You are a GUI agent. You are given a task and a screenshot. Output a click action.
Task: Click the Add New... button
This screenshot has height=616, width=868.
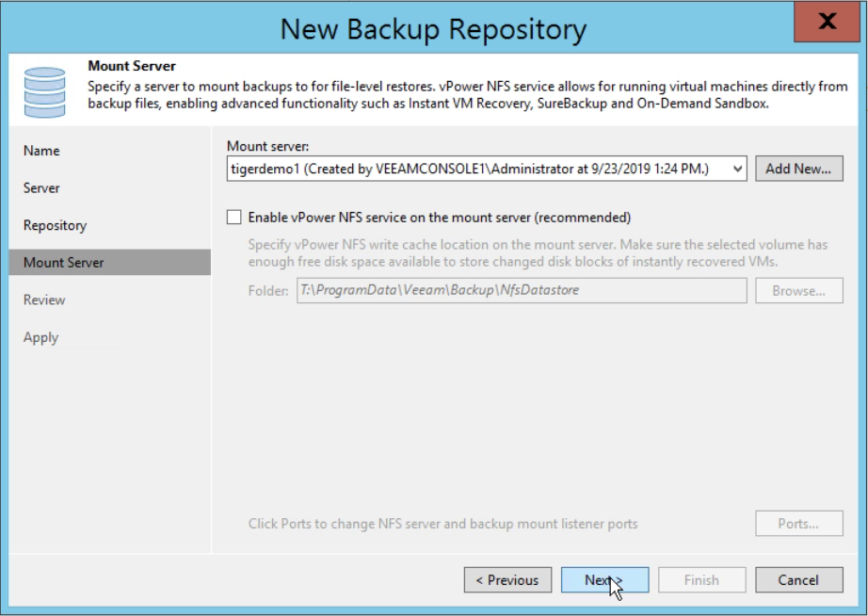798,169
